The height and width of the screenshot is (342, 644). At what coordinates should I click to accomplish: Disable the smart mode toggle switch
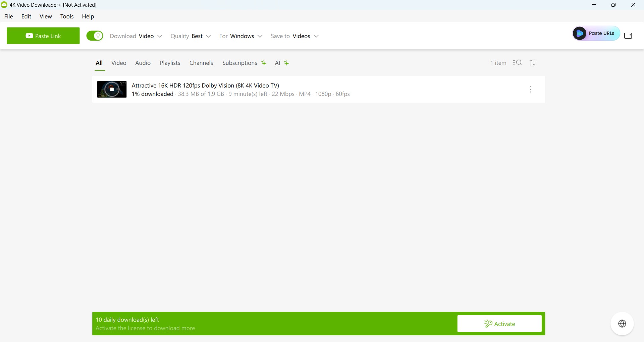[x=95, y=36]
